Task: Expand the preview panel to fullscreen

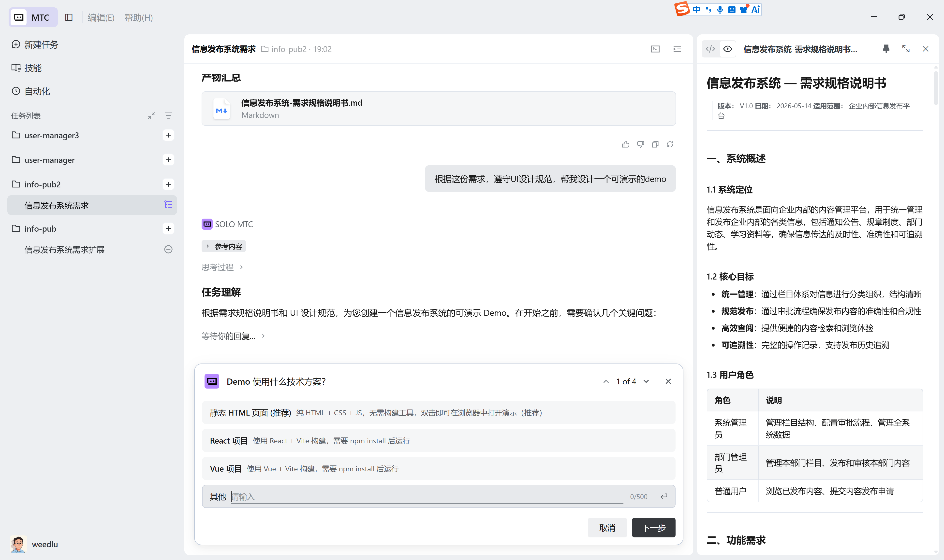Action: click(906, 49)
